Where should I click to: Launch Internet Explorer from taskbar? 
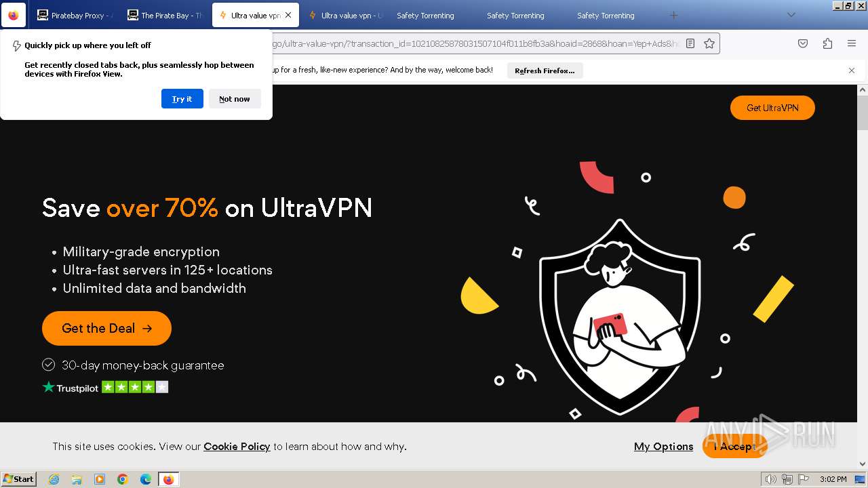click(54, 479)
